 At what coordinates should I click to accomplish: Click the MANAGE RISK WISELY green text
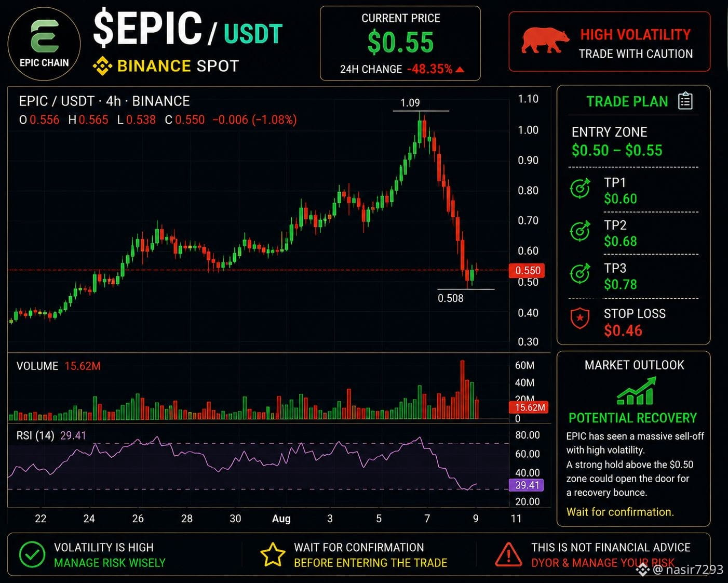(x=110, y=563)
